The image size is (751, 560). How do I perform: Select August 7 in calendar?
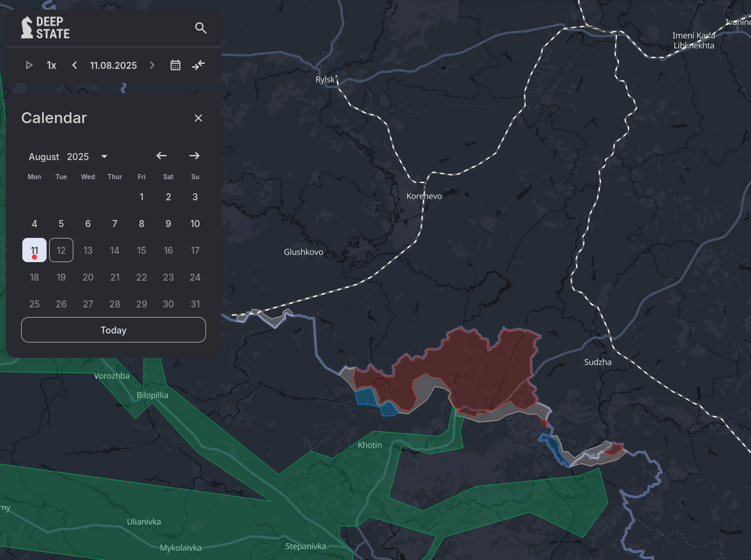tap(114, 223)
